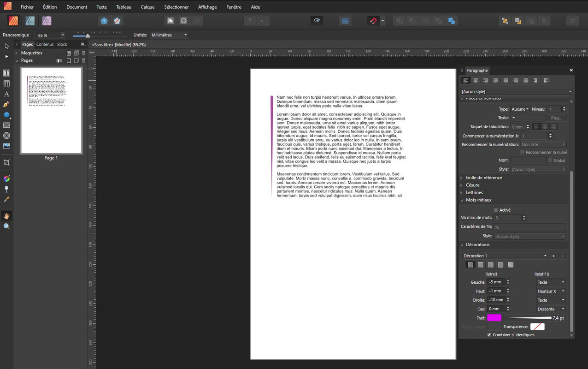The width and height of the screenshot is (588, 369).
Task: Open the Calque menu
Action: point(147,7)
